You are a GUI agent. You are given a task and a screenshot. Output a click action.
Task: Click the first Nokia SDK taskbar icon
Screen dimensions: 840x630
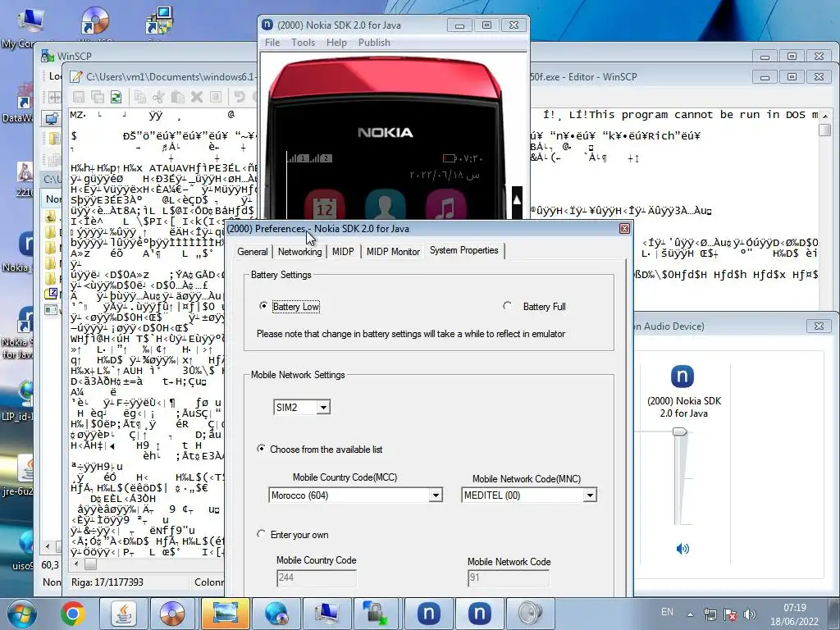[428, 614]
